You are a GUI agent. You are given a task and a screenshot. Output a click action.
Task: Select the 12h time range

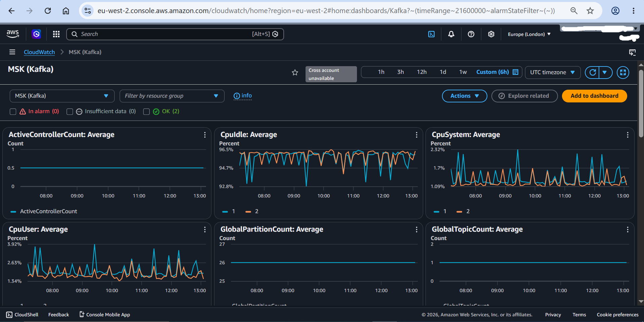click(422, 72)
